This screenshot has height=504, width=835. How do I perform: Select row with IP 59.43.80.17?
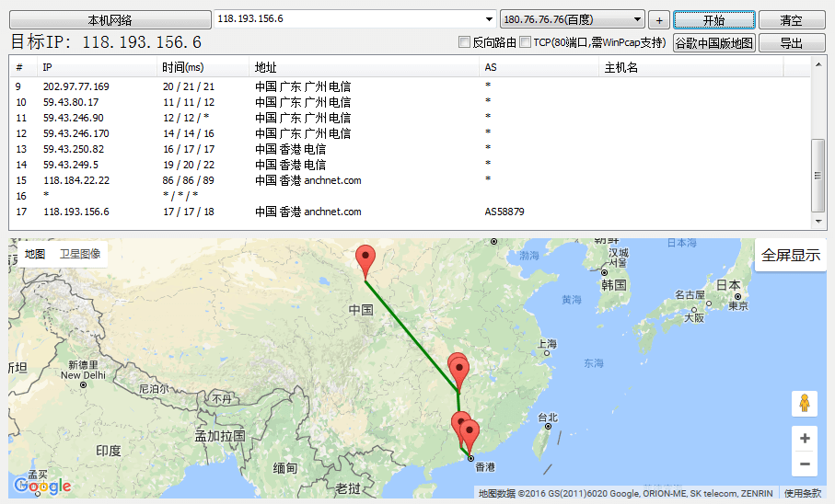point(410,102)
